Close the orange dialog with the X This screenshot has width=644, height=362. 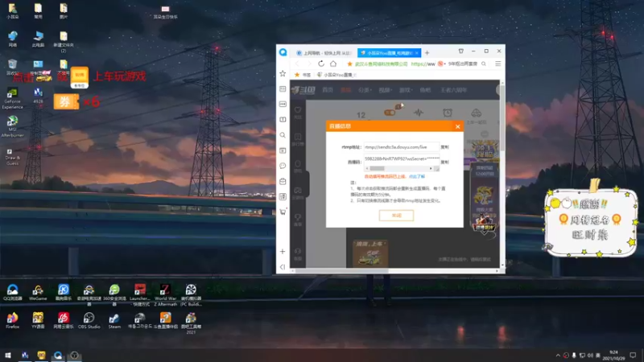coord(457,126)
